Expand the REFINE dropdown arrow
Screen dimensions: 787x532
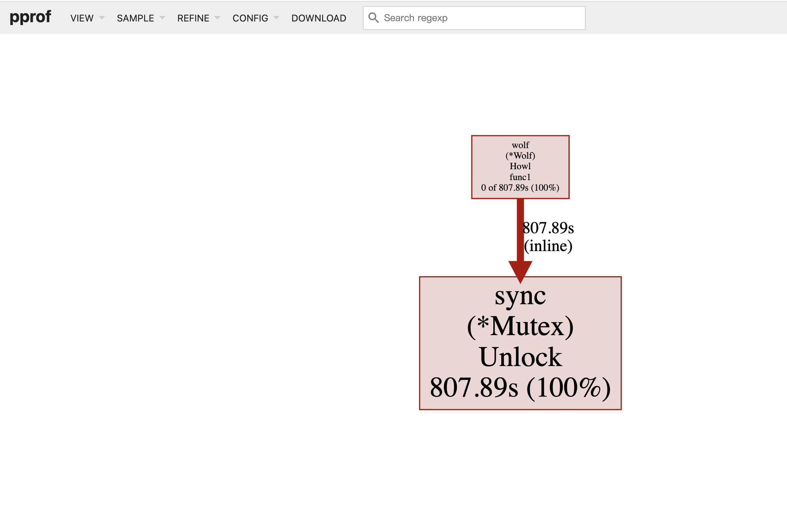218,18
